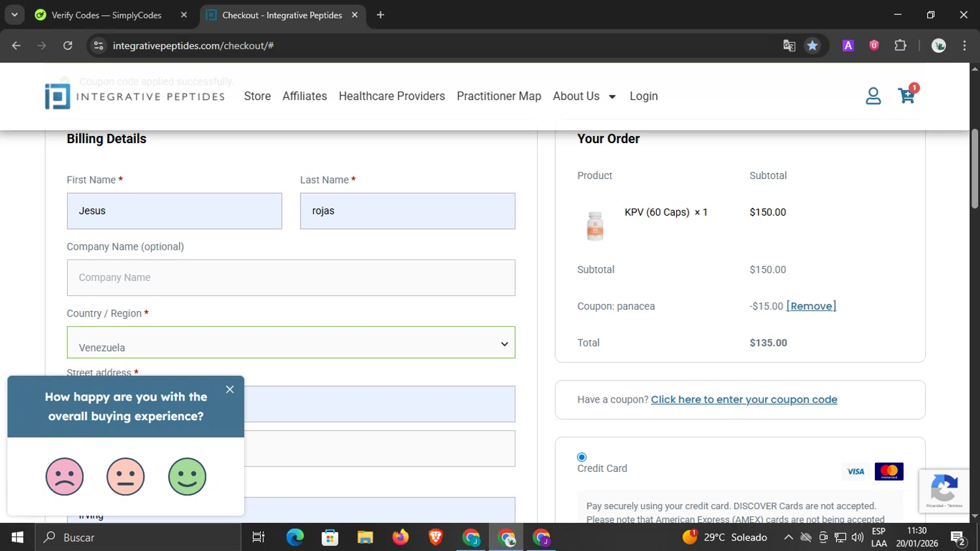
Task: Launch Microsoft Edge from taskbar
Action: (x=295, y=537)
